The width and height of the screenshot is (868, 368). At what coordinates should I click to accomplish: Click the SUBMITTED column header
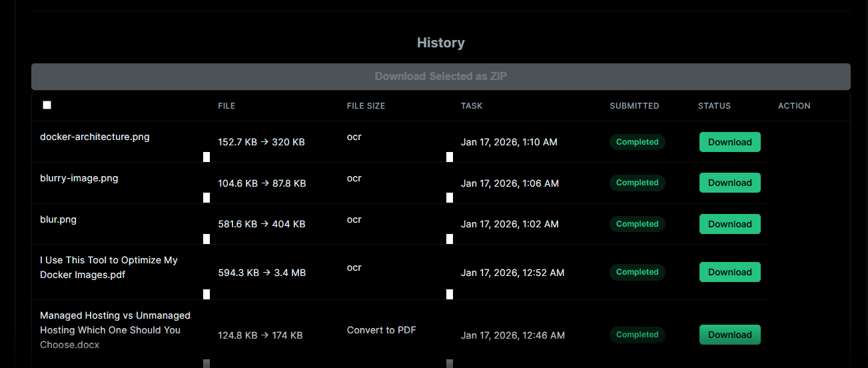click(634, 106)
